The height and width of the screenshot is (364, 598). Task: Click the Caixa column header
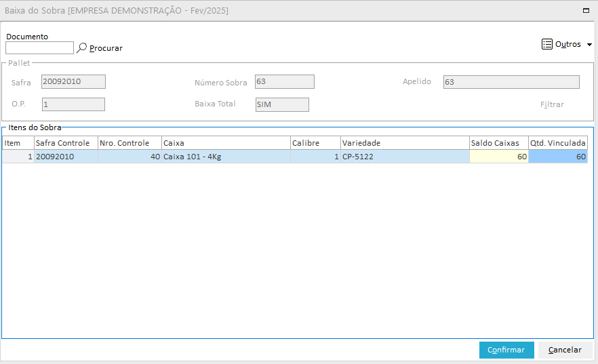click(x=226, y=143)
